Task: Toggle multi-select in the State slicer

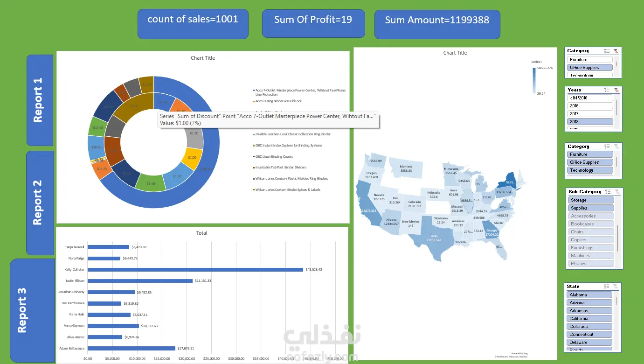Action: tap(607, 287)
